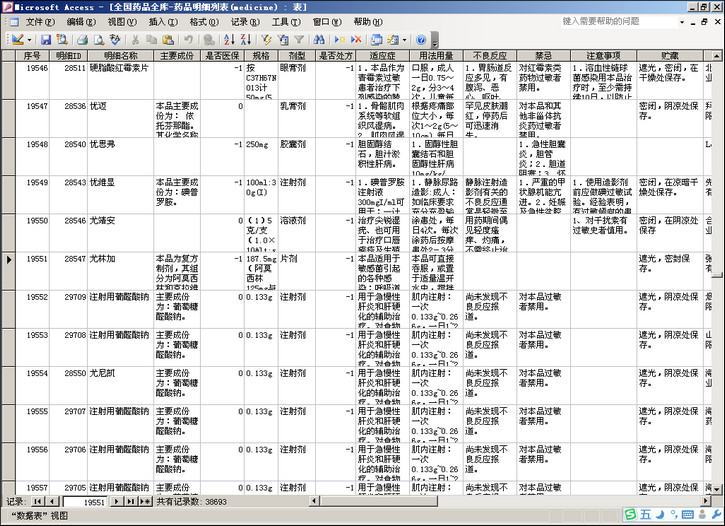Select the 贮藏 column header
This screenshot has width=725, height=526.
(670, 56)
